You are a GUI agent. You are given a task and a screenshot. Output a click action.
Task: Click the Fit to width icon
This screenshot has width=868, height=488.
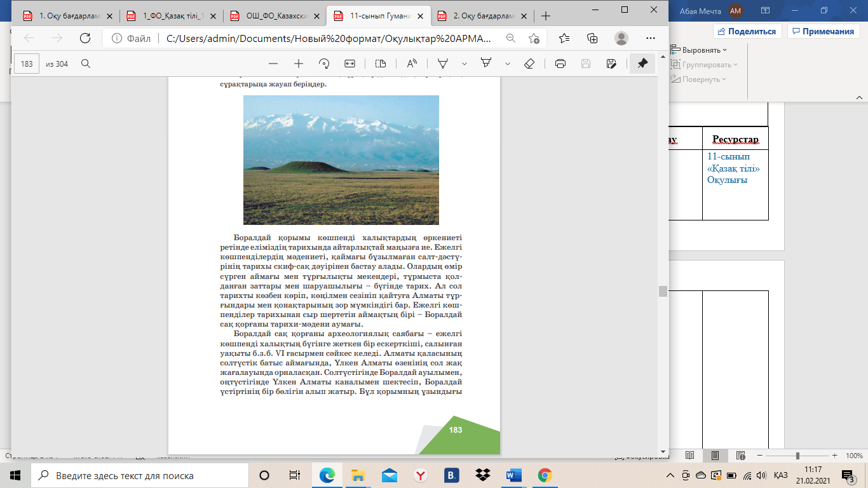click(349, 64)
